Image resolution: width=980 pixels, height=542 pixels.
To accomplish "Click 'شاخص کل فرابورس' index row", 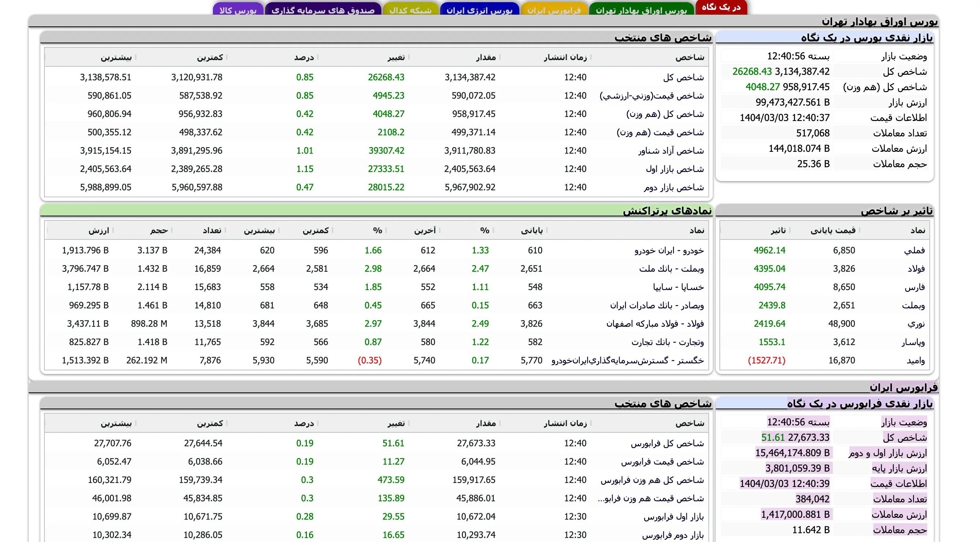I will click(x=376, y=443).
